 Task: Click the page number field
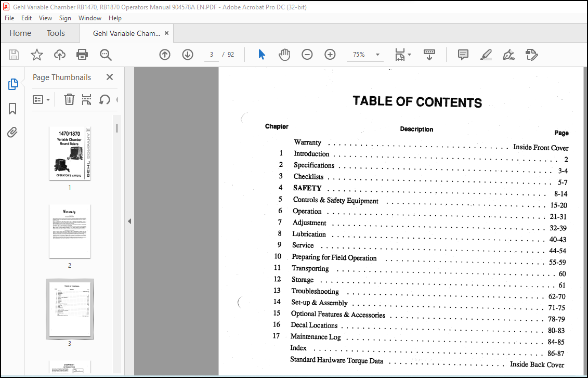coord(212,55)
